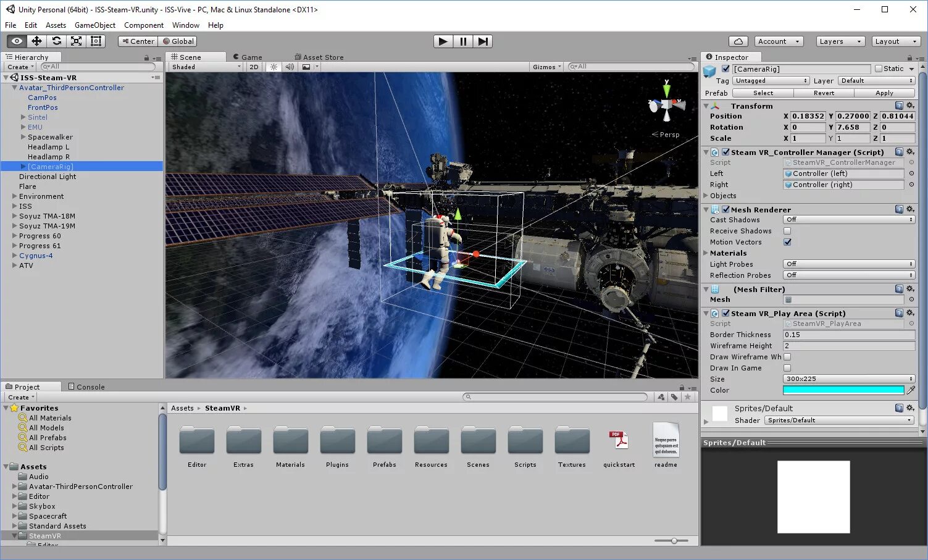
Task: Switch to the Console tab
Action: pyautogui.click(x=86, y=387)
